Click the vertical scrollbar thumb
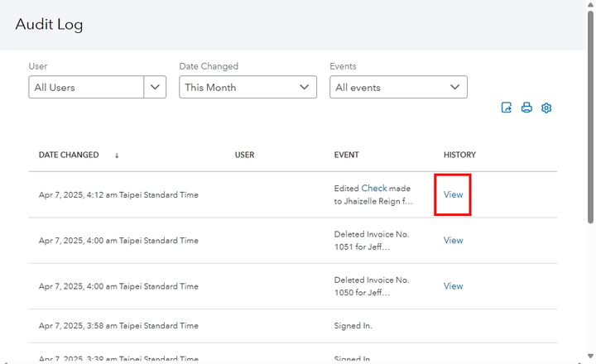This screenshot has height=364, width=596. 590,116
